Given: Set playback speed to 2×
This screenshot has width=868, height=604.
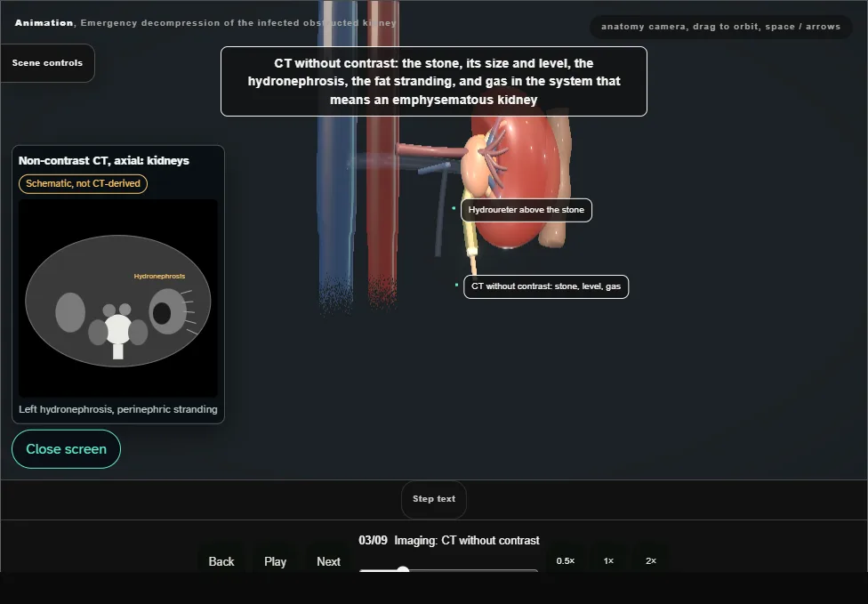Looking at the screenshot, I should [x=651, y=560].
